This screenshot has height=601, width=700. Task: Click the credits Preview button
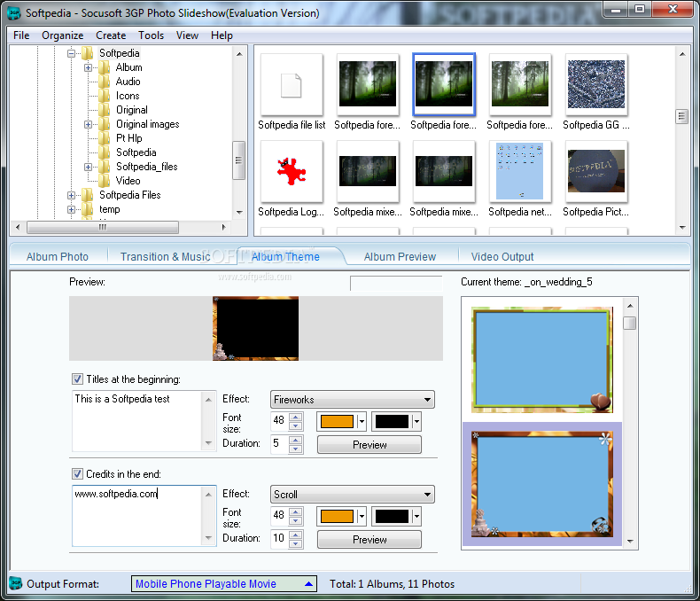[369, 539]
